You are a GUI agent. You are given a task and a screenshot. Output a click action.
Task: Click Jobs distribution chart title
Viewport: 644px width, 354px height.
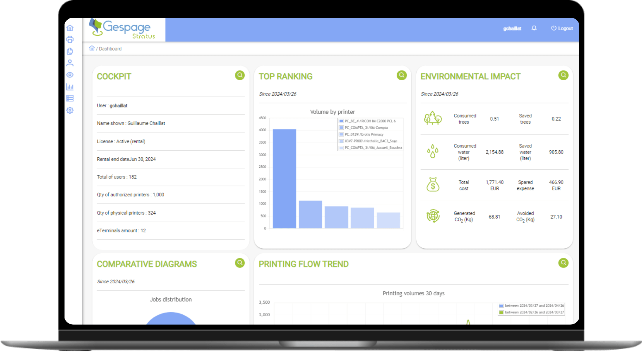(x=171, y=299)
